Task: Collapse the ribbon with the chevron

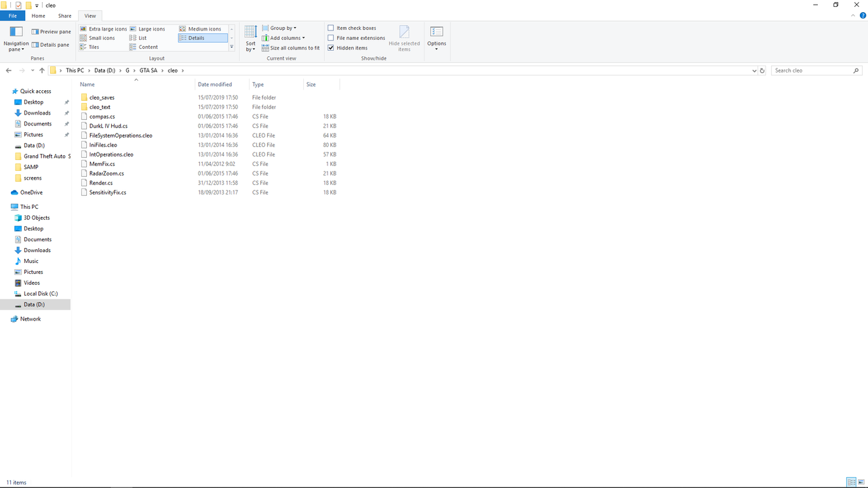Action: tap(852, 15)
